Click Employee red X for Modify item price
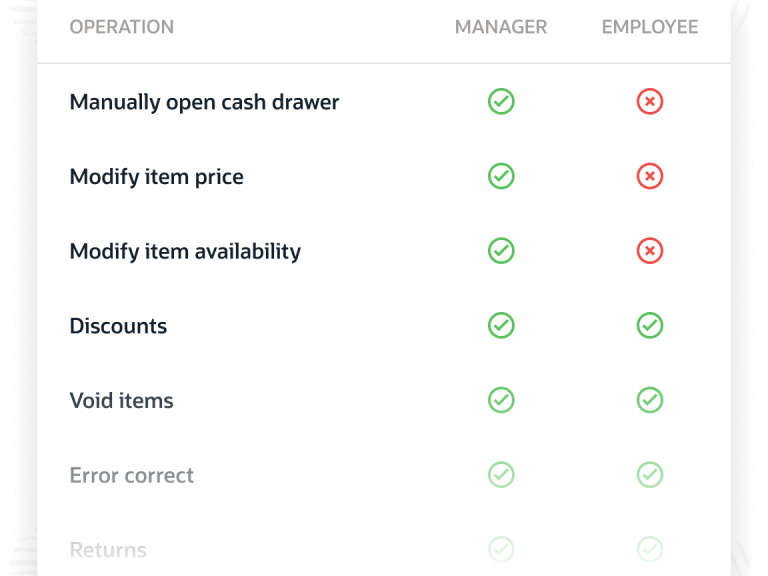Screen dimensions: 768x576 (x=650, y=177)
